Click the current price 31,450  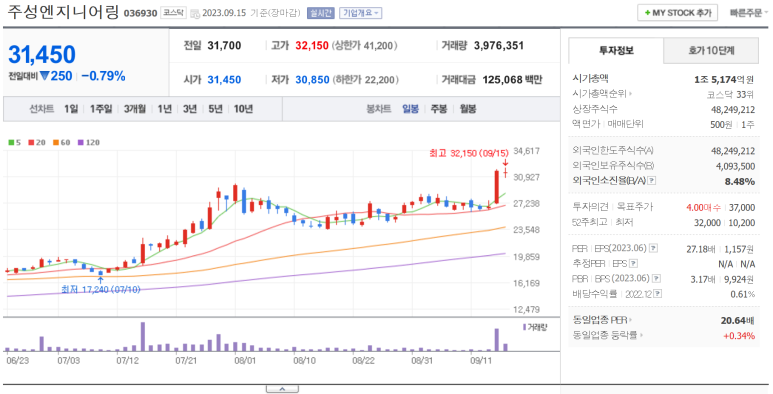click(x=42, y=54)
